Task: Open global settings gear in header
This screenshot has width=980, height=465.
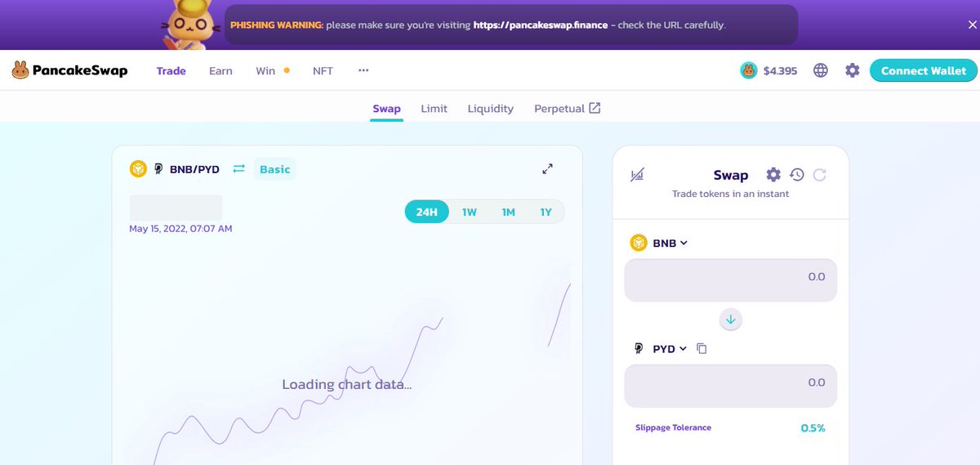Action: [853, 71]
